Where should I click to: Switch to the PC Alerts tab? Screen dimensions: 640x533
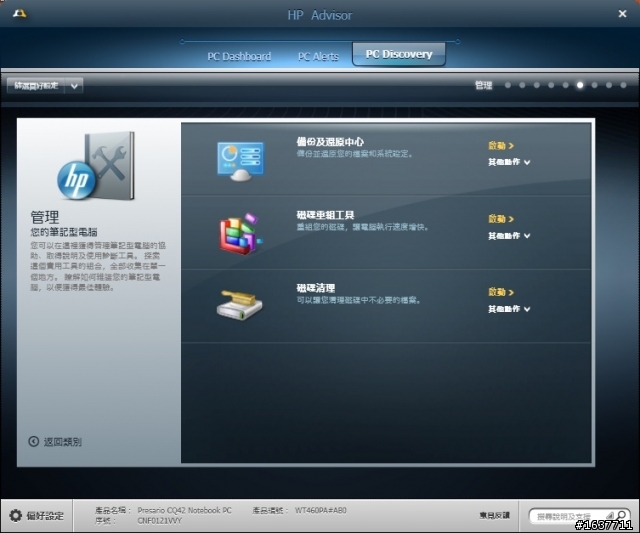point(318,56)
